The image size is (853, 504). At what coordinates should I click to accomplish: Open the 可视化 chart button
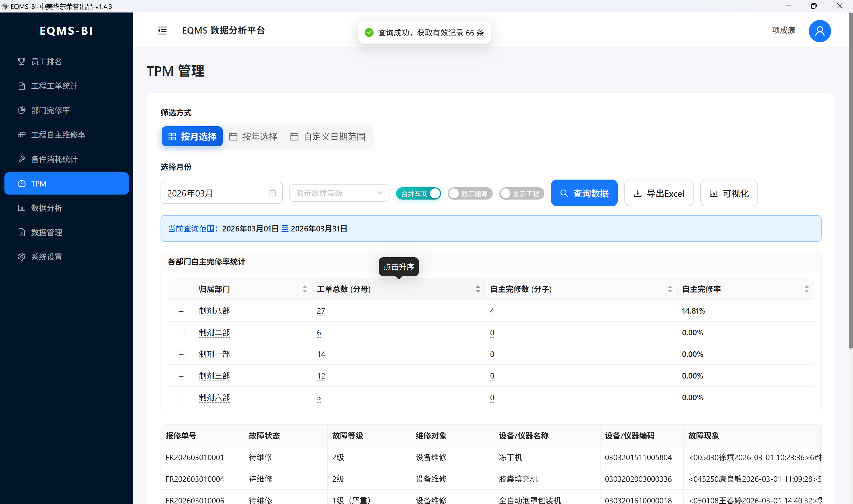pyautogui.click(x=729, y=193)
